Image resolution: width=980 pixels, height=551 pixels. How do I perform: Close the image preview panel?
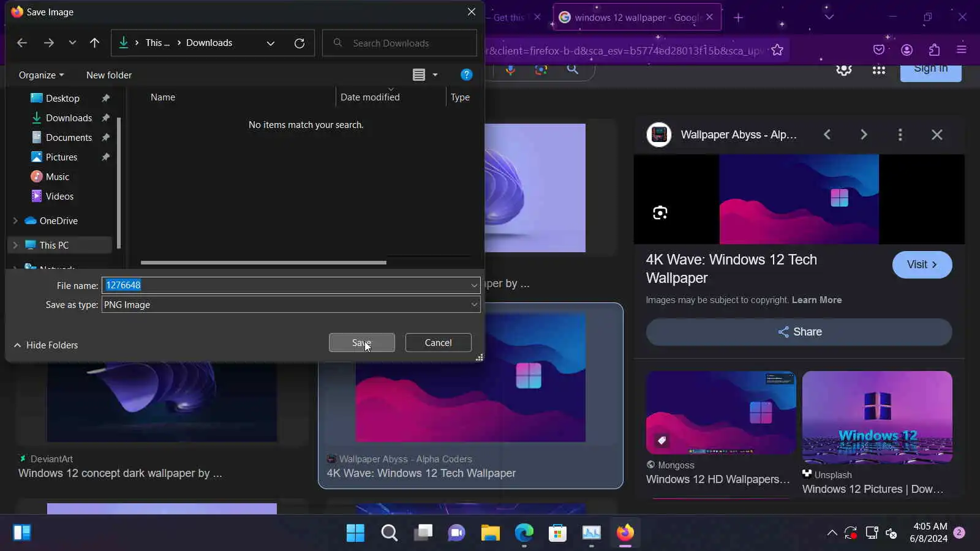937,135
